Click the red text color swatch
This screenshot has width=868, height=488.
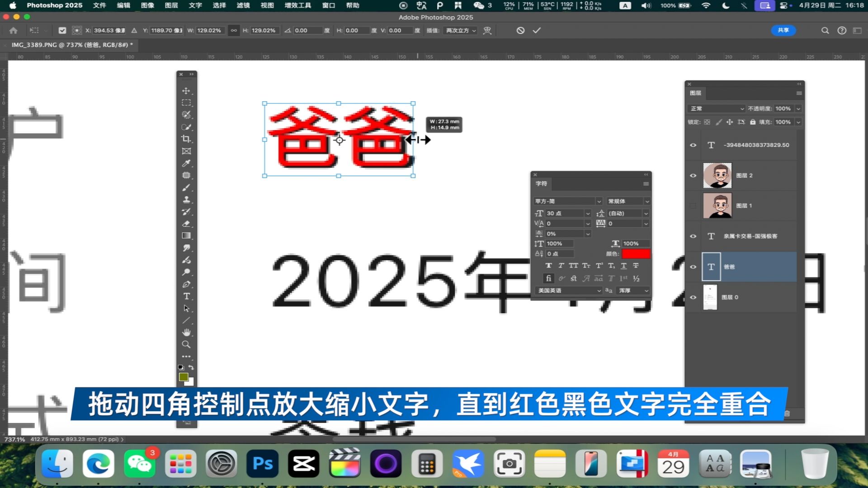(636, 254)
